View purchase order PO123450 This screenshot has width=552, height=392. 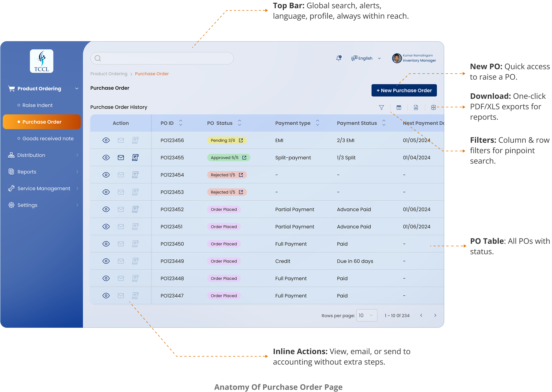click(x=106, y=244)
